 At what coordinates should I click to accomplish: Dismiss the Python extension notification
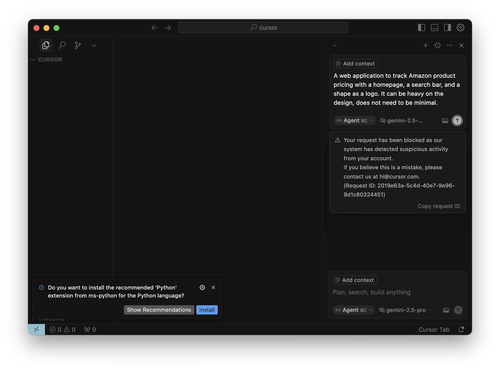point(213,287)
